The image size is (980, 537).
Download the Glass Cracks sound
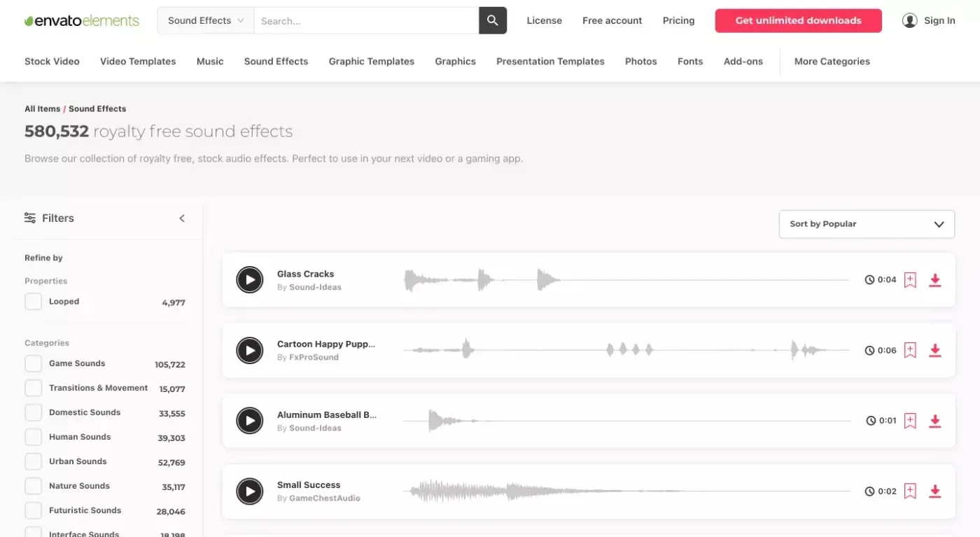pyautogui.click(x=935, y=280)
